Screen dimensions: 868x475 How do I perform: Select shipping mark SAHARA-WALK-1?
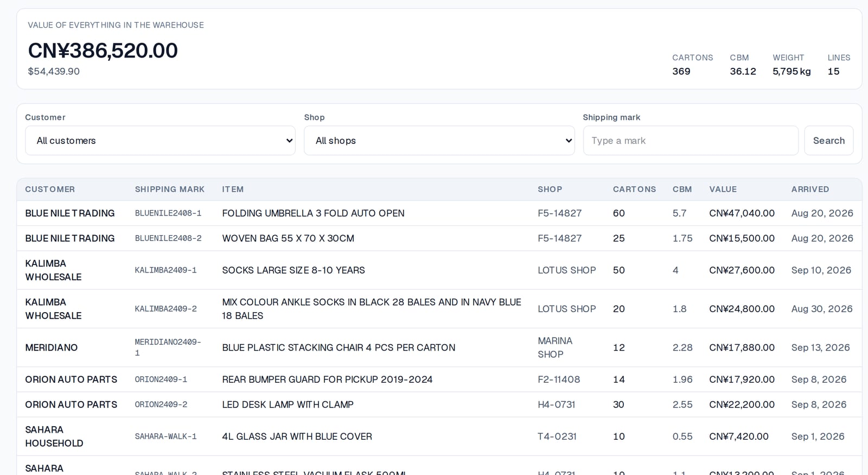coord(166,436)
